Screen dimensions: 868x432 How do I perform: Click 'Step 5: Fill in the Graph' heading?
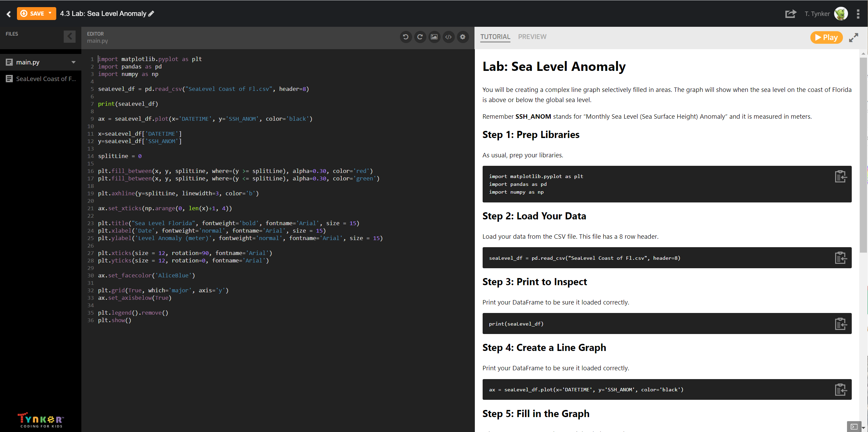pos(536,414)
